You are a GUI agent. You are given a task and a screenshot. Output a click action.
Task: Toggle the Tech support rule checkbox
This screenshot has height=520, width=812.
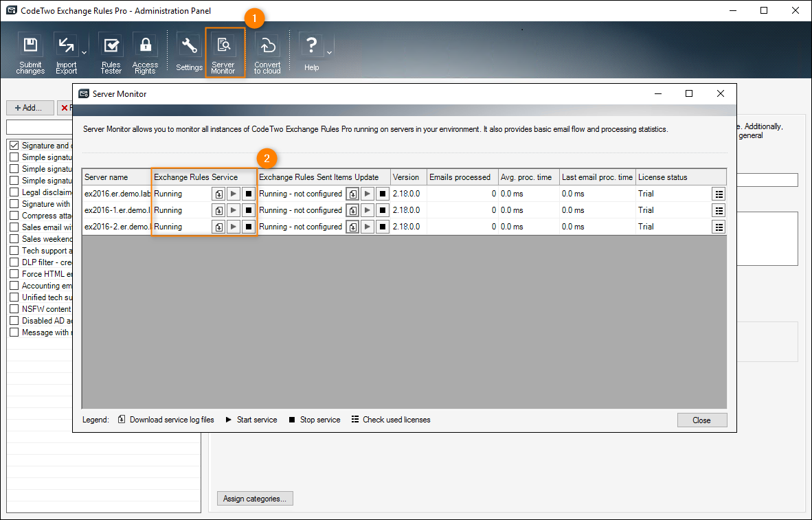point(14,250)
